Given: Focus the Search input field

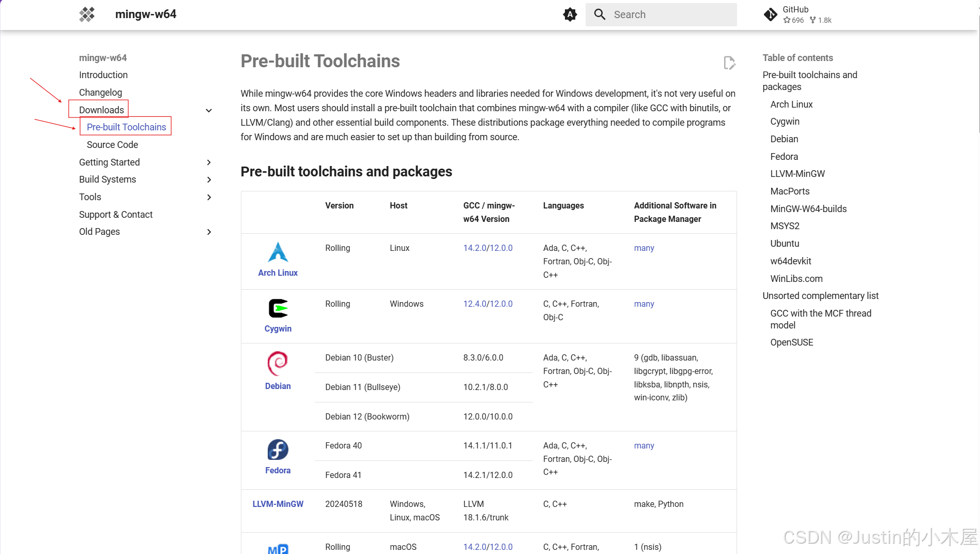Looking at the screenshot, I should (661, 14).
